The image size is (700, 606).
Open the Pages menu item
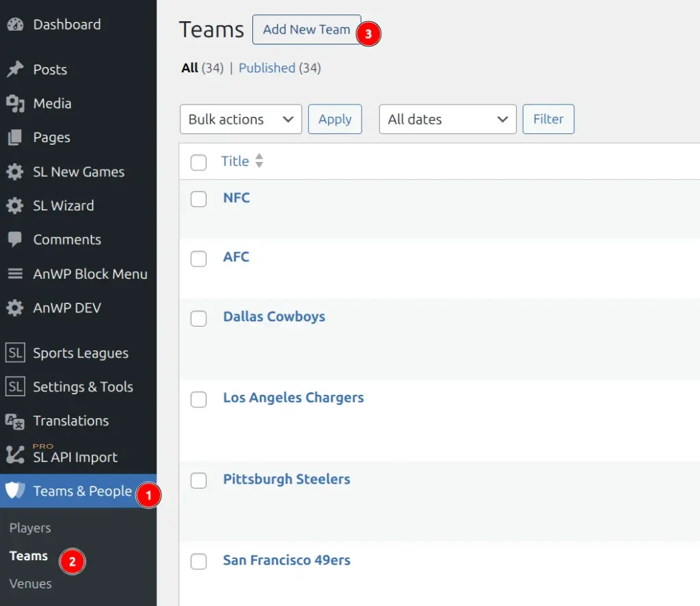pyautogui.click(x=52, y=137)
